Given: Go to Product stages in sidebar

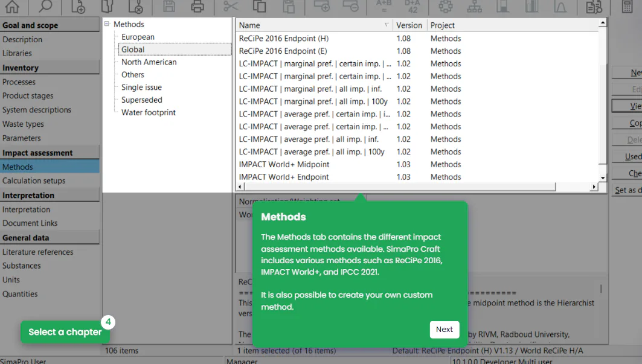Looking at the screenshot, I should tap(28, 96).
